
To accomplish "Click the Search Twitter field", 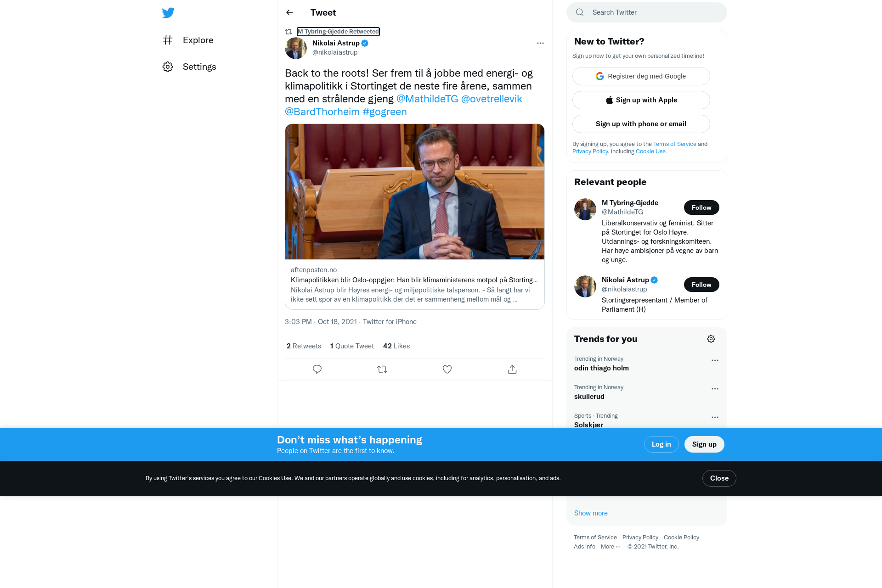I will pyautogui.click(x=647, y=12).
